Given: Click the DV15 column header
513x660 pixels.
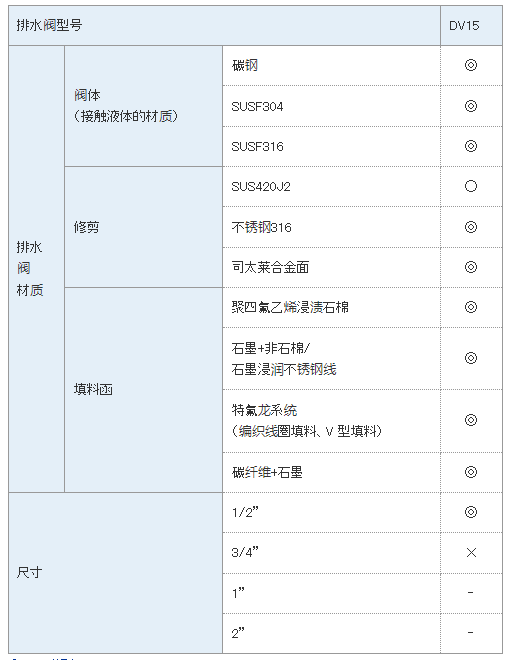Looking at the screenshot, I should point(471,25).
